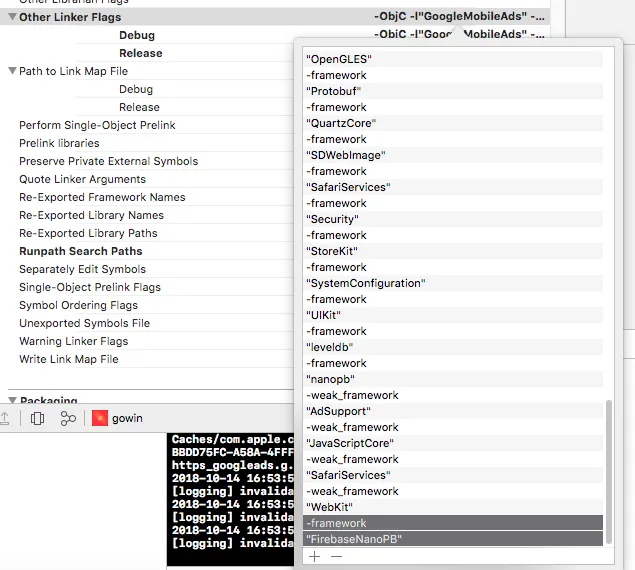Select the "QuartzCore" flag entry

tap(453, 123)
